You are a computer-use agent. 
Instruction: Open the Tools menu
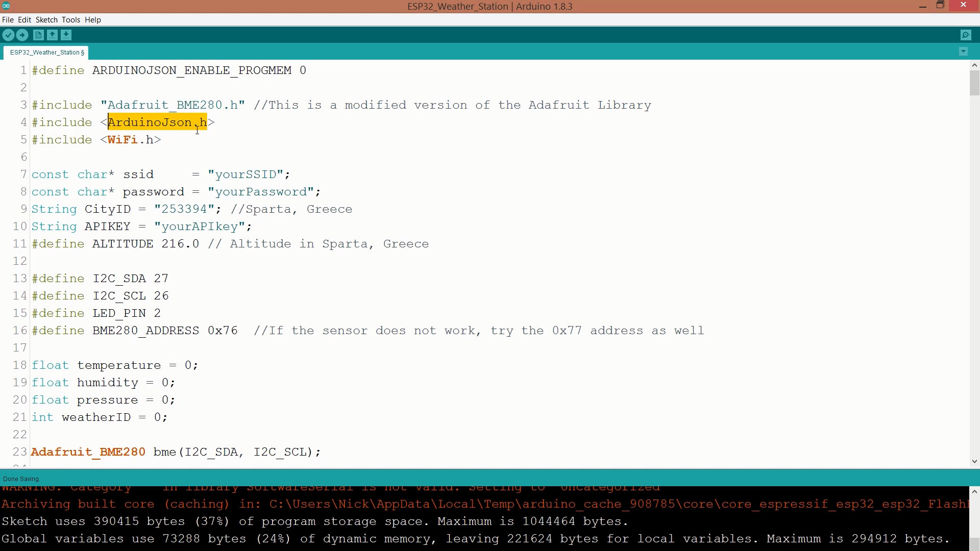[x=71, y=20]
